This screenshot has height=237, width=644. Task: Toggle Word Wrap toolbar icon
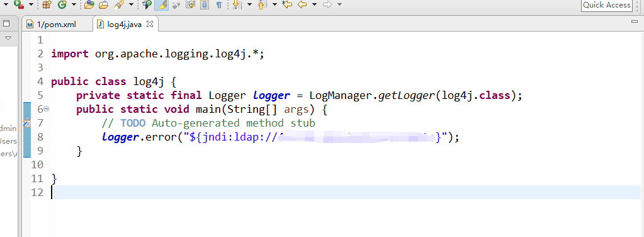click(x=191, y=5)
